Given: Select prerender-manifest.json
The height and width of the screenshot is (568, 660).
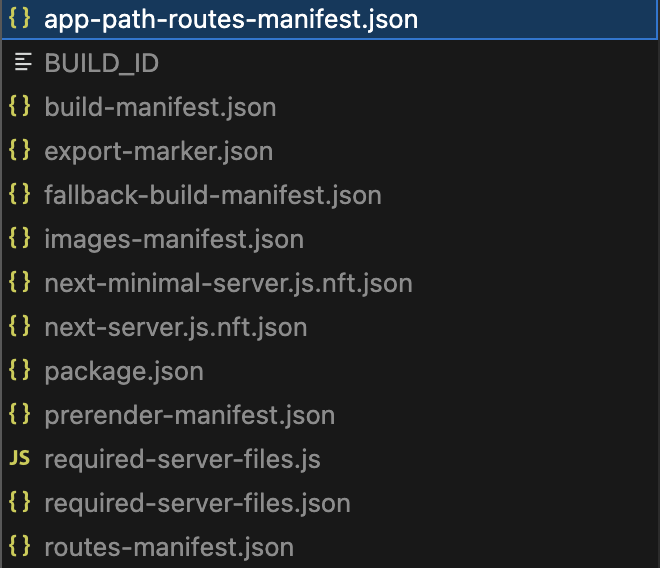Looking at the screenshot, I should pos(190,415).
